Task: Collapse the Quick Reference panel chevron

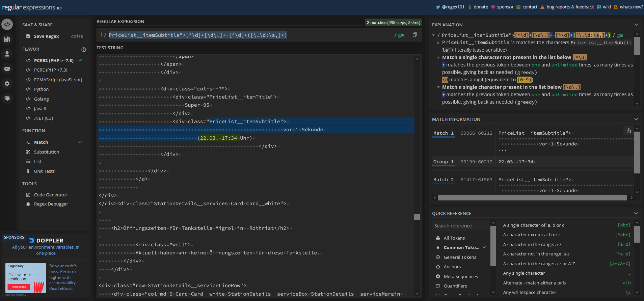Action: [636, 213]
